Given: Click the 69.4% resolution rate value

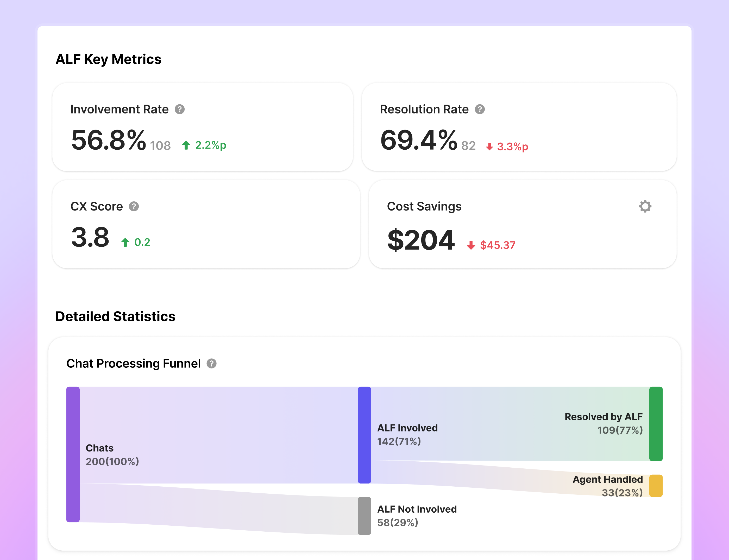Looking at the screenshot, I should [419, 140].
